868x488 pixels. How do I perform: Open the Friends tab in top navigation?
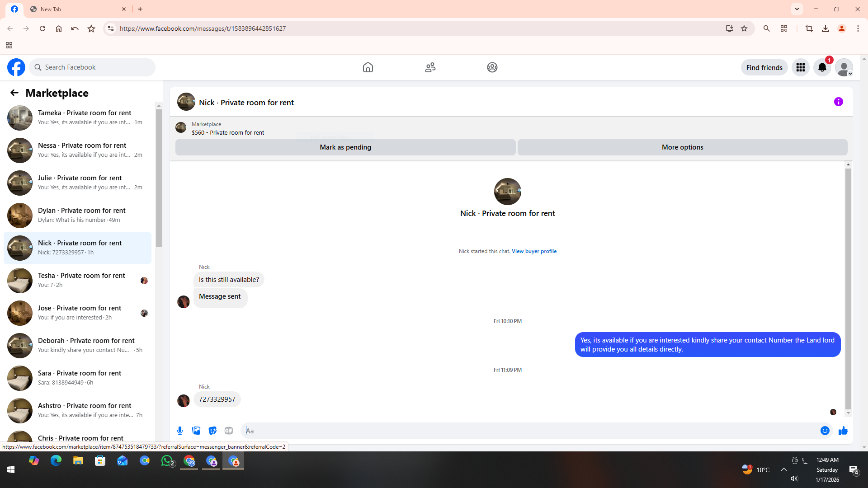(x=430, y=67)
